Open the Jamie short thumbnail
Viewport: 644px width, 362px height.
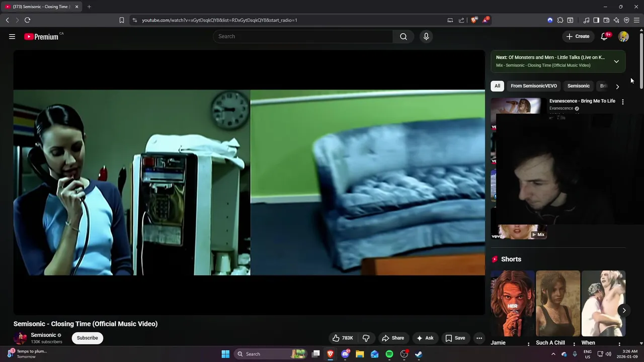pyautogui.click(x=513, y=303)
